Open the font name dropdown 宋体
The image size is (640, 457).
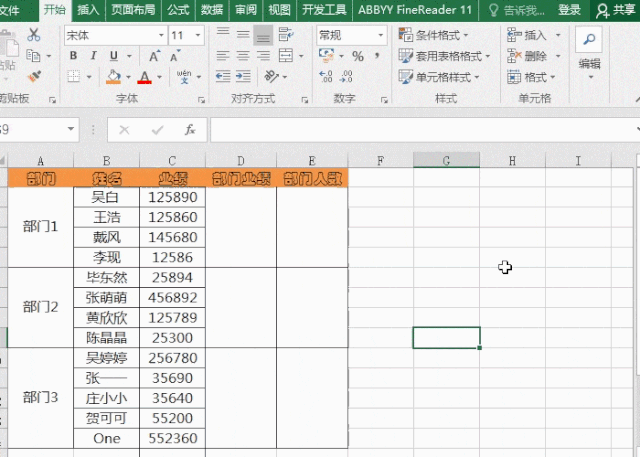pyautogui.click(x=162, y=35)
